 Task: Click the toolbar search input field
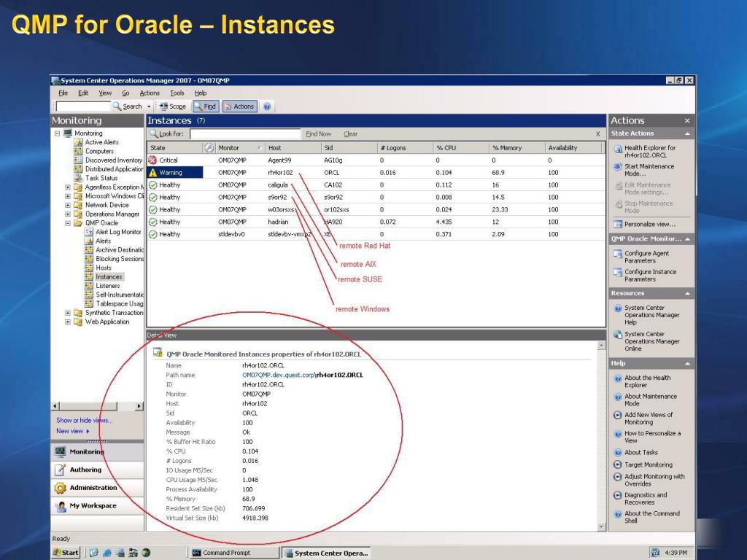pyautogui.click(x=83, y=106)
